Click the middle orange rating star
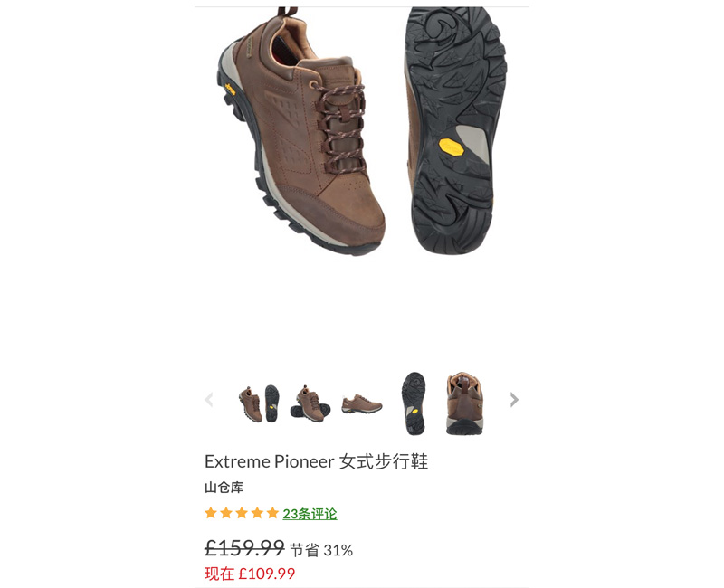 [x=242, y=513]
